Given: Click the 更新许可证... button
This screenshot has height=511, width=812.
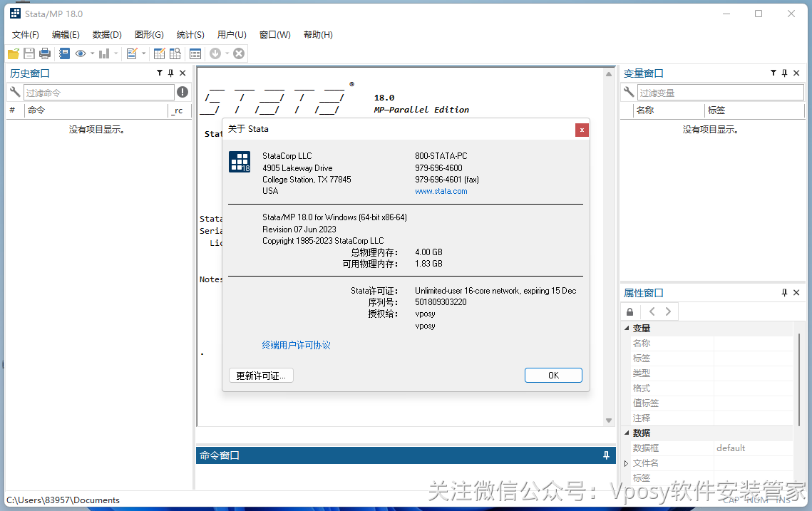Looking at the screenshot, I should (261, 376).
